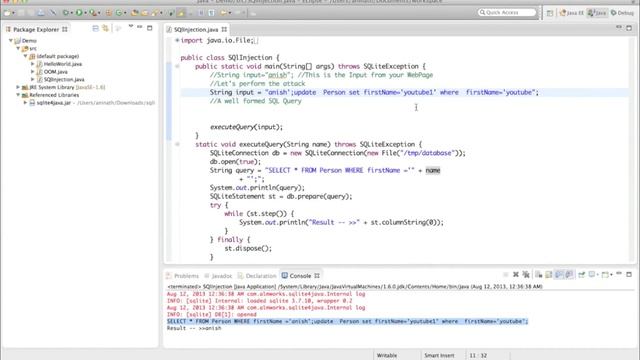Select the SQlInjection.java editor tab
640x360 pixels.
tap(196, 29)
